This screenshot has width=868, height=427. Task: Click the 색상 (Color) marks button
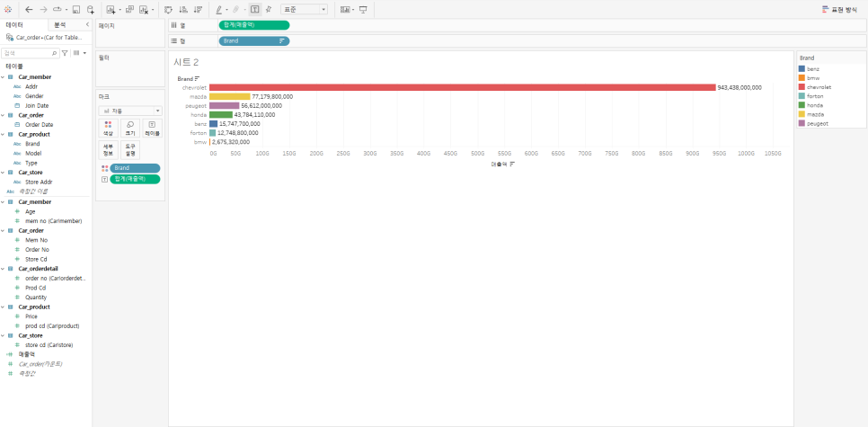[108, 129]
